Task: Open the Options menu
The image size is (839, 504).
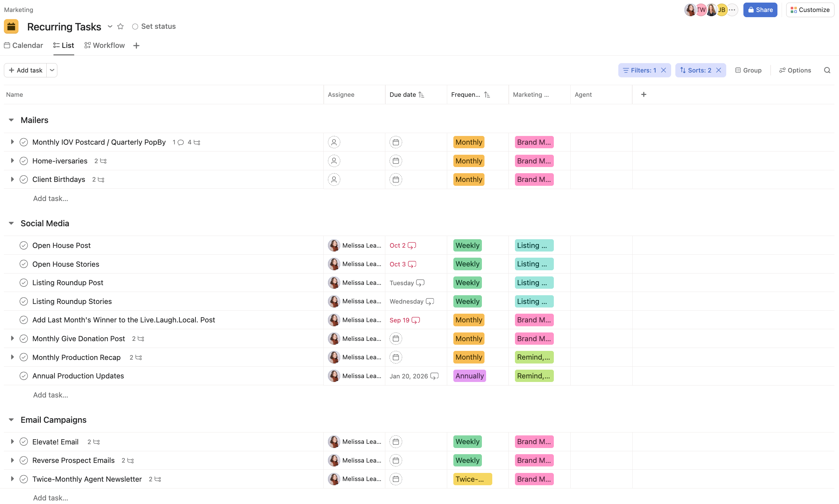Action: [795, 70]
